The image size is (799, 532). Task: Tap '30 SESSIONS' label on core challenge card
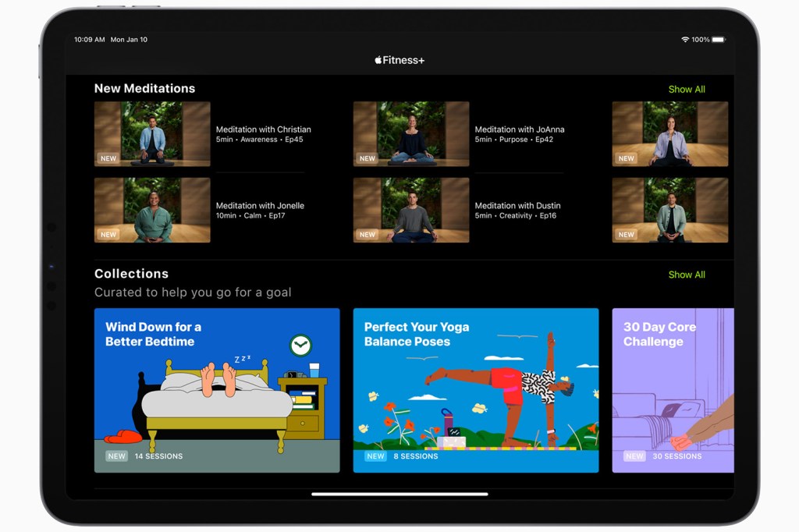(677, 456)
